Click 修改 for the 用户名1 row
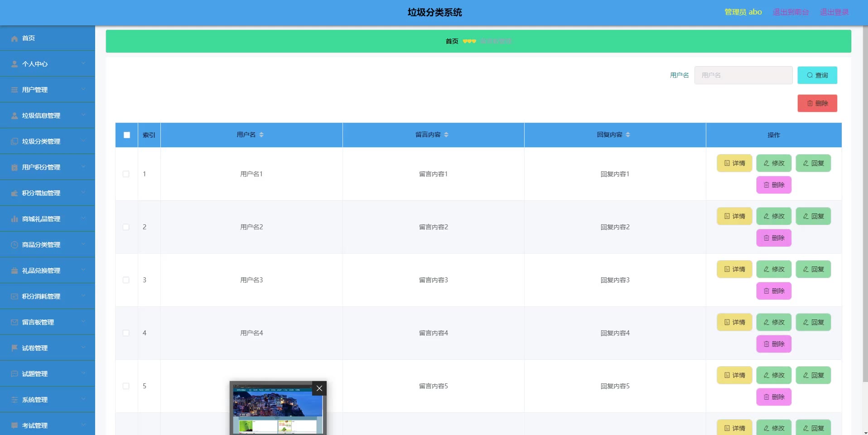868x435 pixels. click(774, 163)
